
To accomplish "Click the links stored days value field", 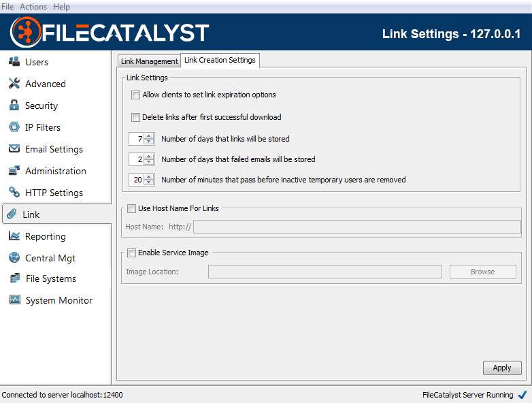I will click(x=137, y=139).
